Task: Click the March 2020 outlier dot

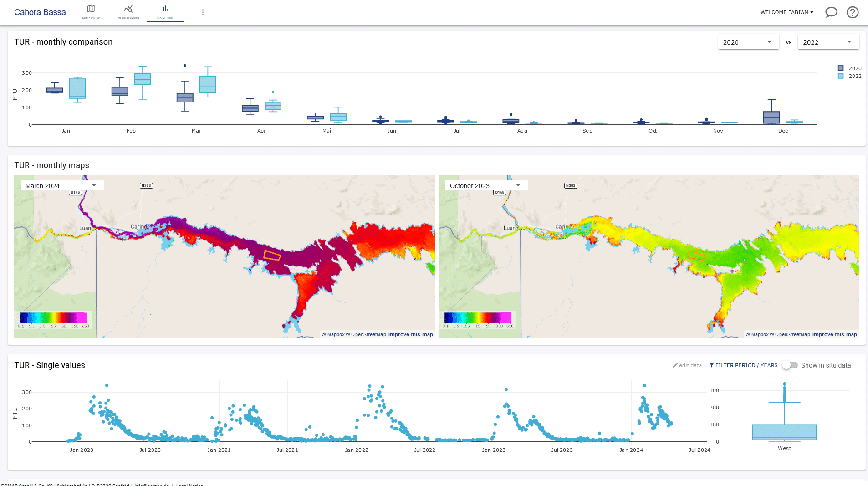Action: click(185, 66)
